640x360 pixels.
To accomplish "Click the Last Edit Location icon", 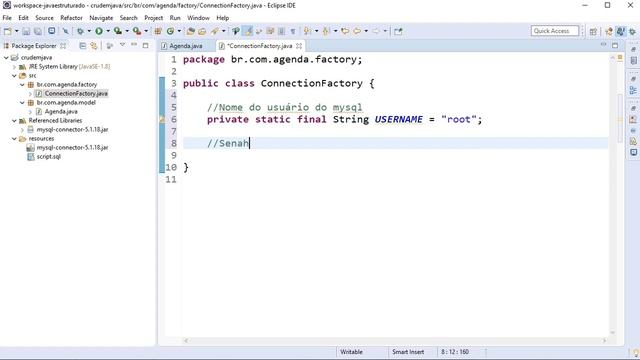I will (x=345, y=31).
